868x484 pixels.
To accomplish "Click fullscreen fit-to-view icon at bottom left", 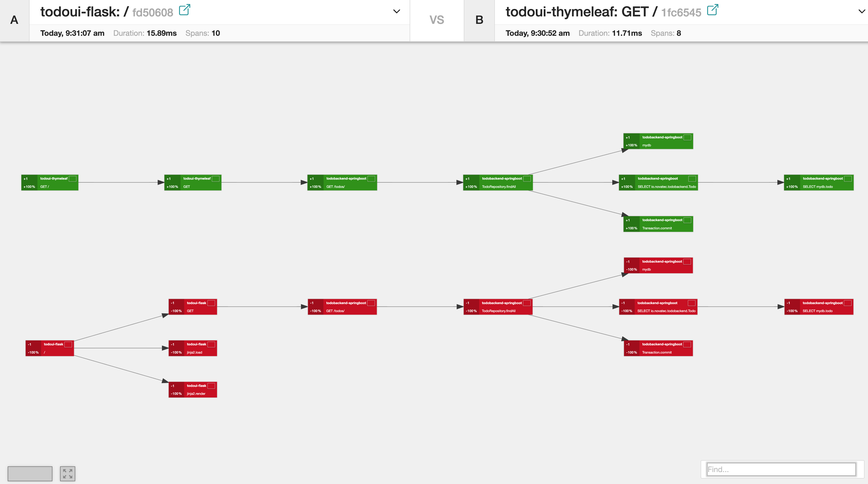I will [x=67, y=474].
